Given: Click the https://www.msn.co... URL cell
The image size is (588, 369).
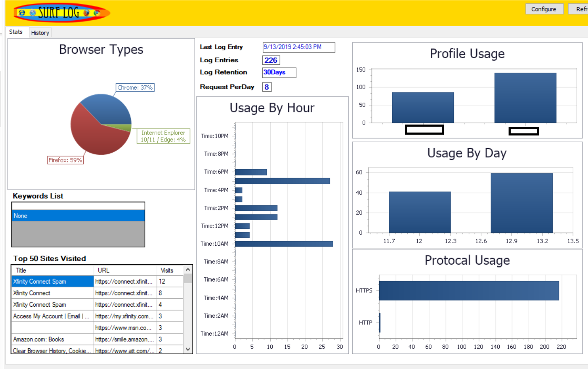Looking at the screenshot, I should click(125, 328).
